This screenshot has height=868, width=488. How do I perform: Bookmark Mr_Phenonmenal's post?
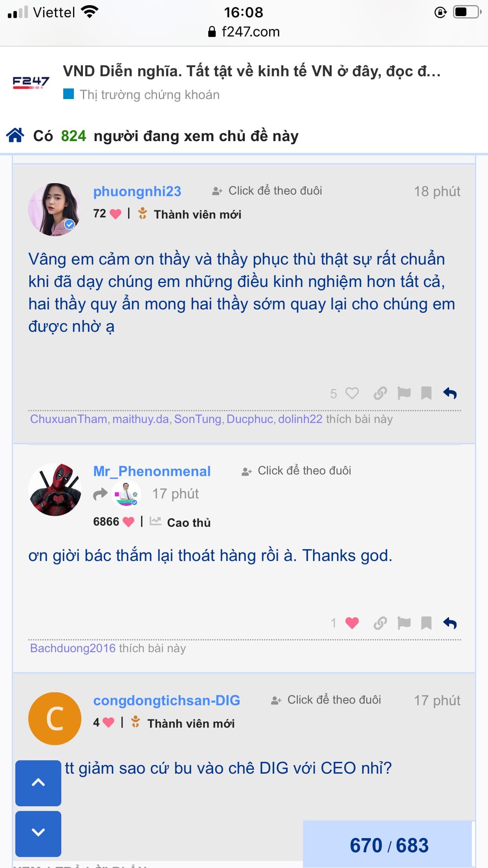pyautogui.click(x=426, y=623)
